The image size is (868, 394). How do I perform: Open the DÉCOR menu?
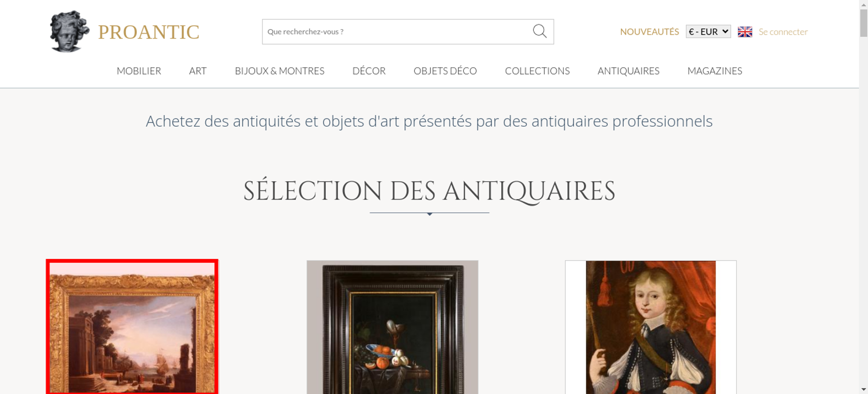click(x=369, y=71)
